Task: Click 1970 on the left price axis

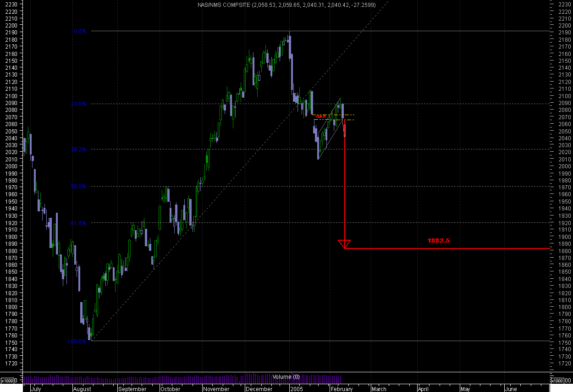Action: click(x=11, y=188)
